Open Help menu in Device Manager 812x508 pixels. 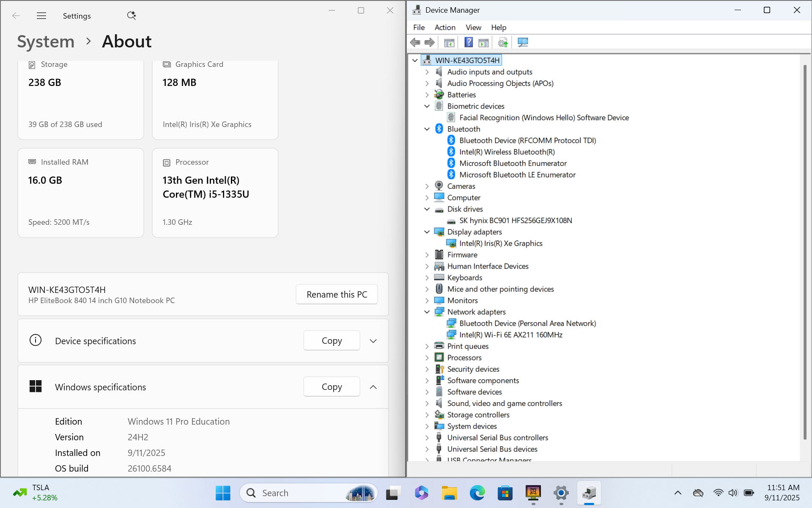tap(498, 27)
